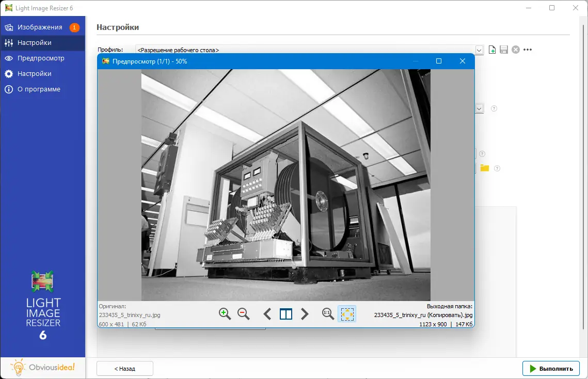Save the current profile with the floppy disk icon

[x=504, y=50]
